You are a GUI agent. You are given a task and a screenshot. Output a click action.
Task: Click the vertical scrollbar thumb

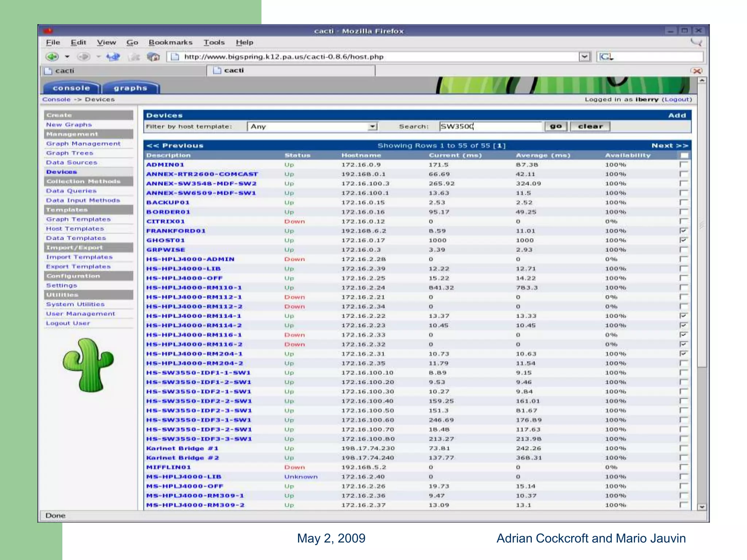[x=702, y=225]
